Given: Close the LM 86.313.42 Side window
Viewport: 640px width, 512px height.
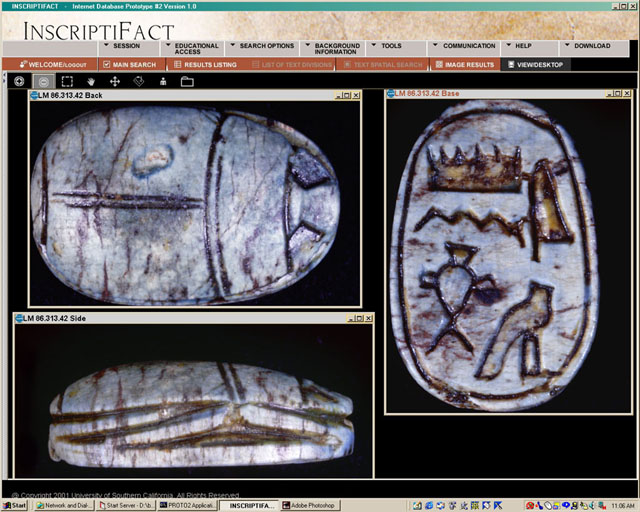Looking at the screenshot, I should 368,318.
